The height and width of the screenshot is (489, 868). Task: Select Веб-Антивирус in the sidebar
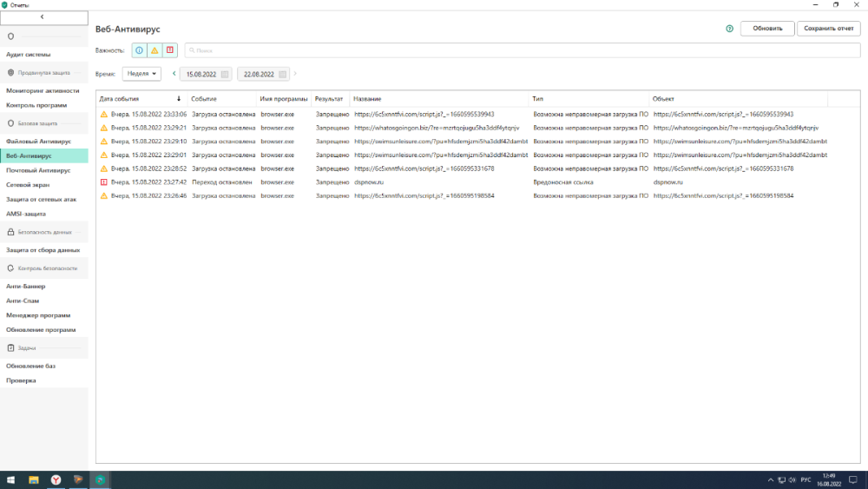pyautogui.click(x=43, y=155)
